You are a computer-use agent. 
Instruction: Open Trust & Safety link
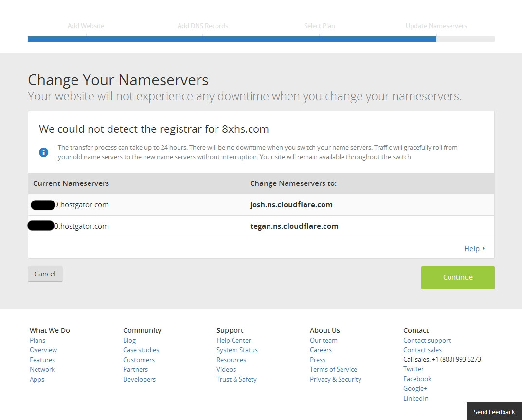(x=237, y=380)
